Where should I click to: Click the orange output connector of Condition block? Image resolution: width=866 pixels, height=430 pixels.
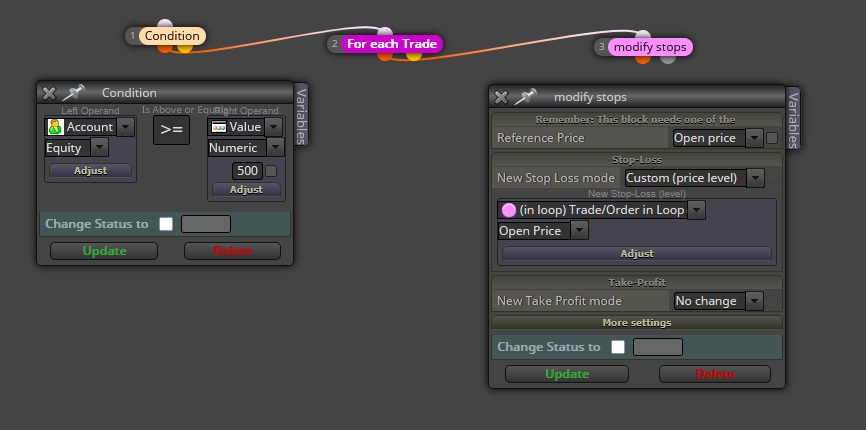[165, 49]
